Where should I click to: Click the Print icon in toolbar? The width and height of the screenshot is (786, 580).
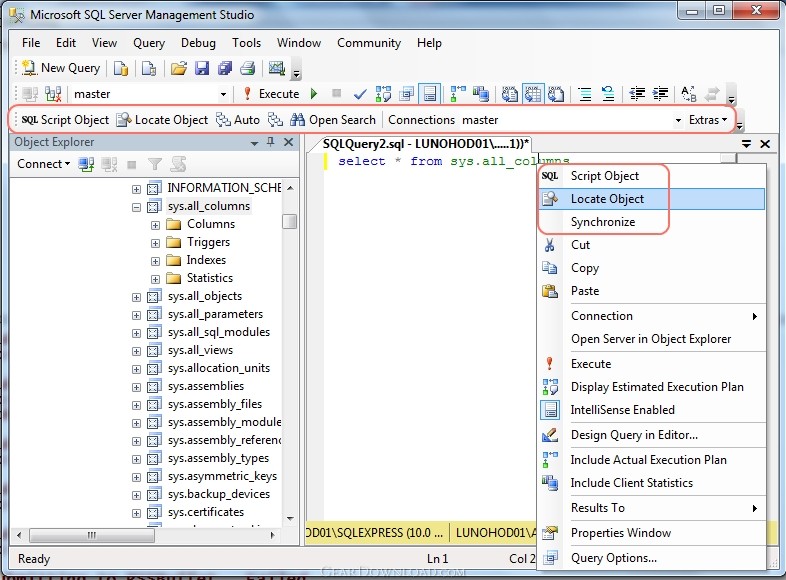(248, 68)
